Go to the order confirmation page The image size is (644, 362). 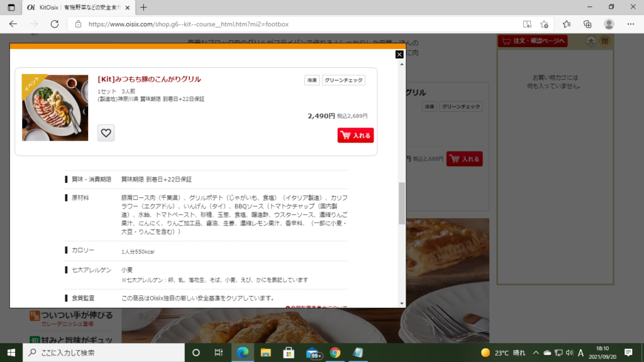pyautogui.click(x=533, y=41)
